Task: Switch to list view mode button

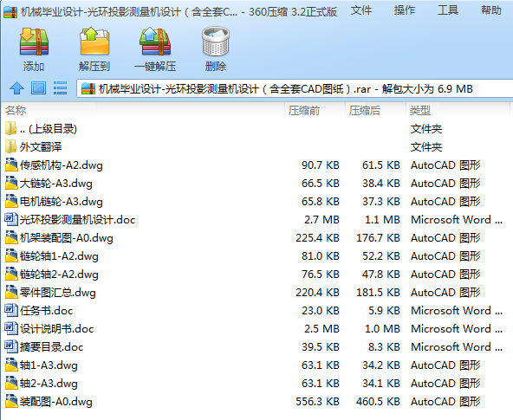Action: click(60, 88)
